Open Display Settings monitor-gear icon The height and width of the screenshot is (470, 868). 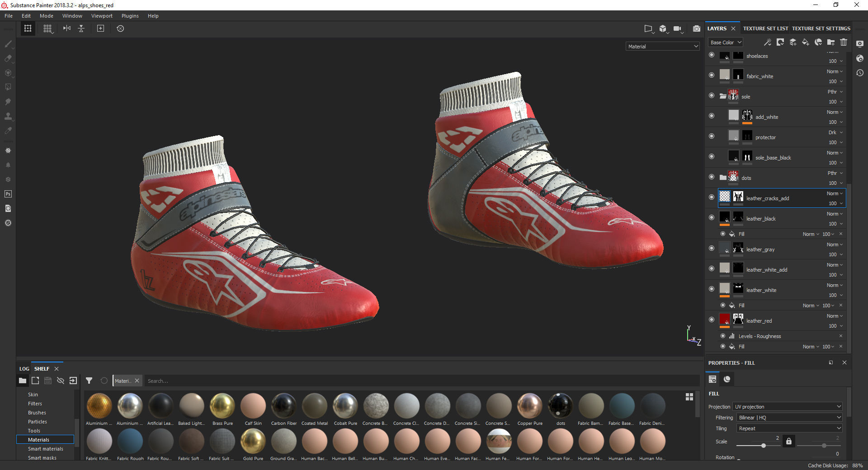click(860, 44)
